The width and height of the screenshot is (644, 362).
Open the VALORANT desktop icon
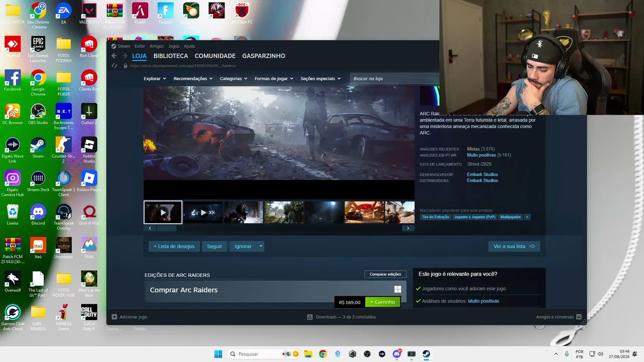(x=89, y=14)
